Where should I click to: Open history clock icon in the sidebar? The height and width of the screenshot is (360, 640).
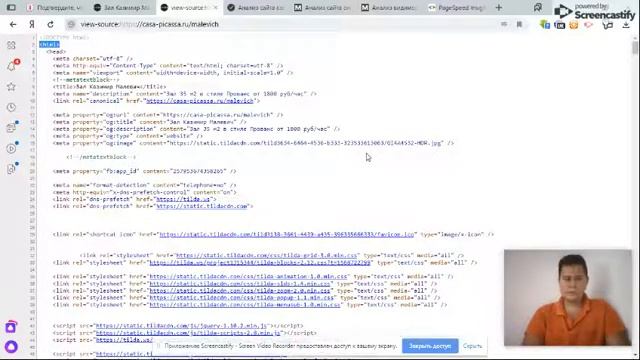click(x=11, y=107)
